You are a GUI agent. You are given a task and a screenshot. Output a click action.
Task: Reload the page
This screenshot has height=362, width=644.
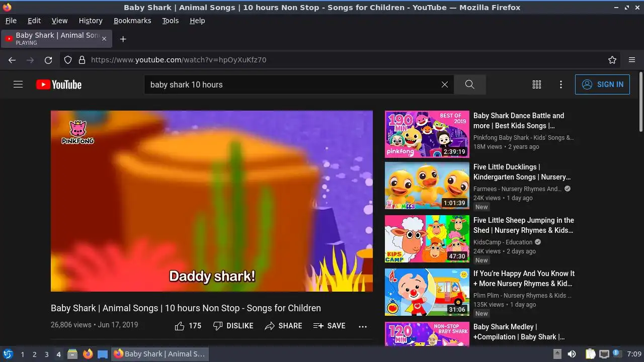pyautogui.click(x=48, y=60)
